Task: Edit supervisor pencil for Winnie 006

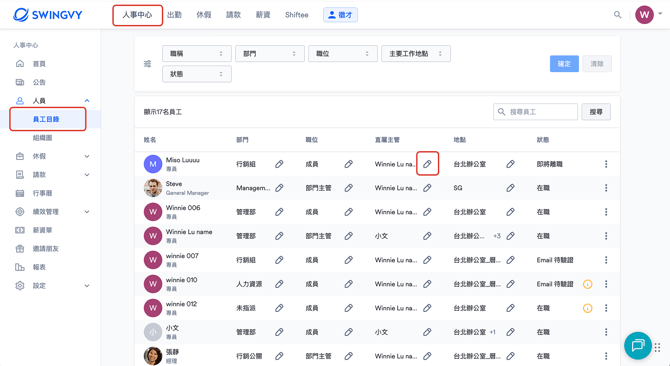Action: pyautogui.click(x=427, y=212)
